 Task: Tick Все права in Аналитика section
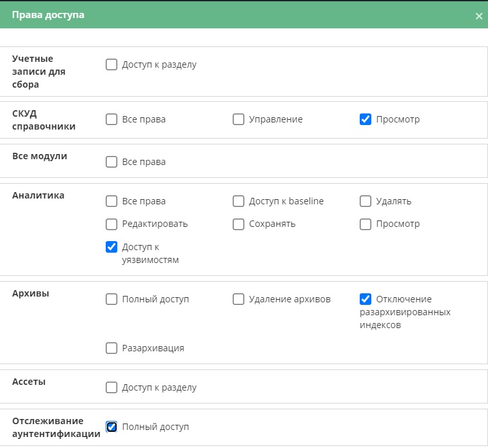(112, 201)
